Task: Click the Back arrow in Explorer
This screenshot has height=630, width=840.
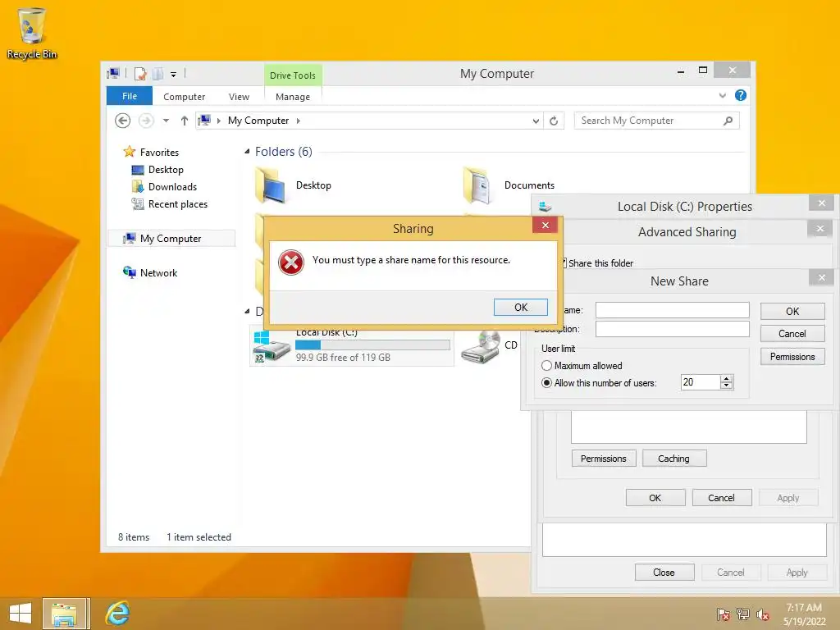Action: tap(123, 121)
